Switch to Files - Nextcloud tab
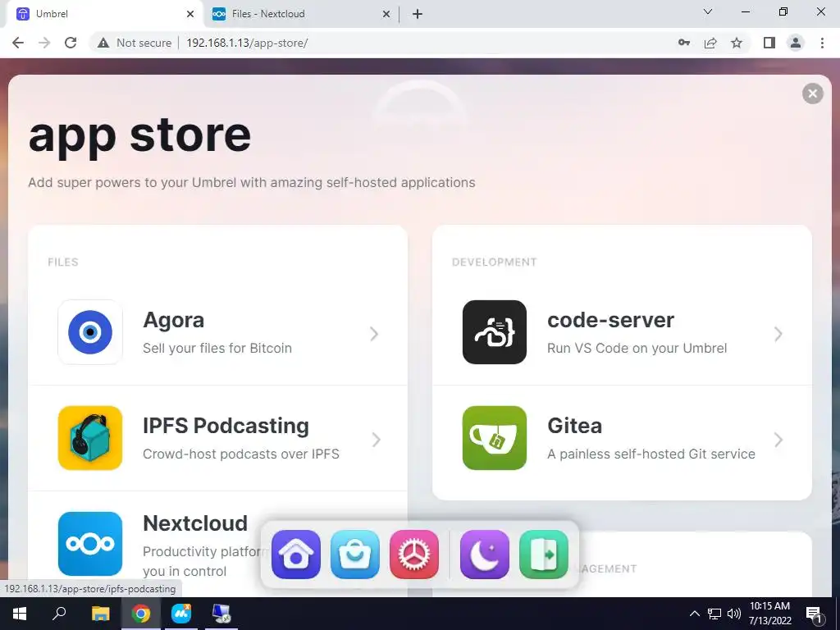 pyautogui.click(x=300, y=14)
